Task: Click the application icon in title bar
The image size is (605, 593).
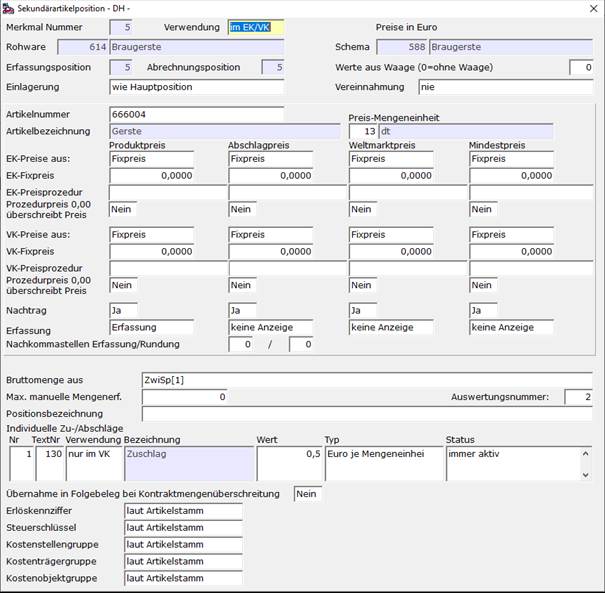Action: tap(8, 8)
